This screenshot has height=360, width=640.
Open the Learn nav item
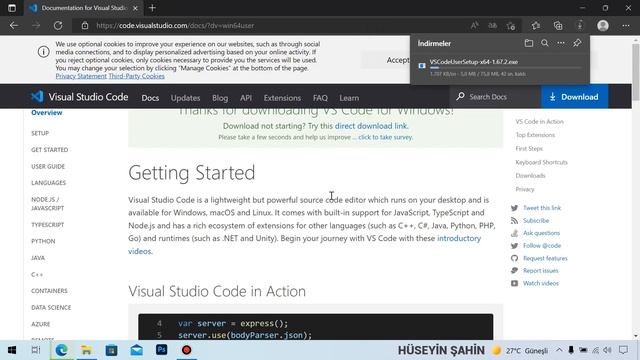(349, 98)
